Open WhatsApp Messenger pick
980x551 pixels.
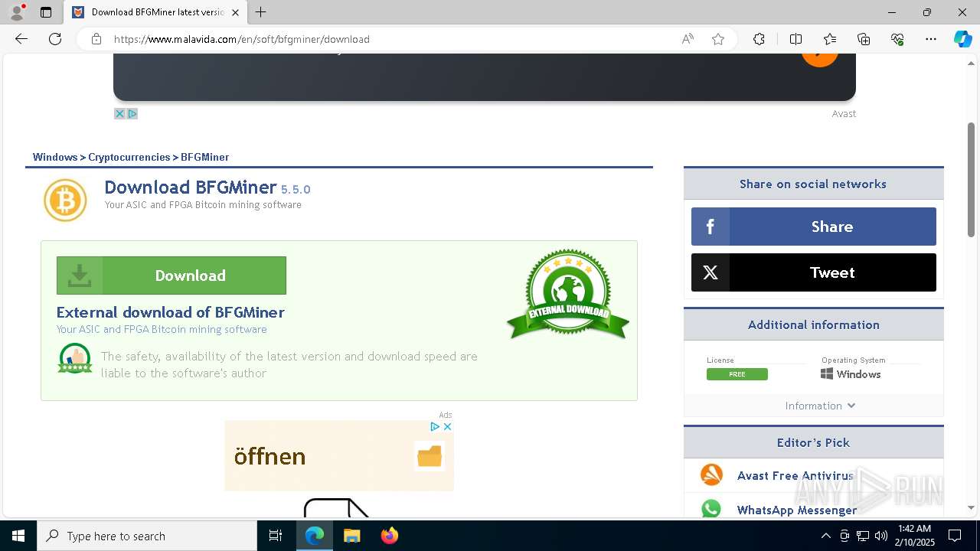(x=797, y=510)
